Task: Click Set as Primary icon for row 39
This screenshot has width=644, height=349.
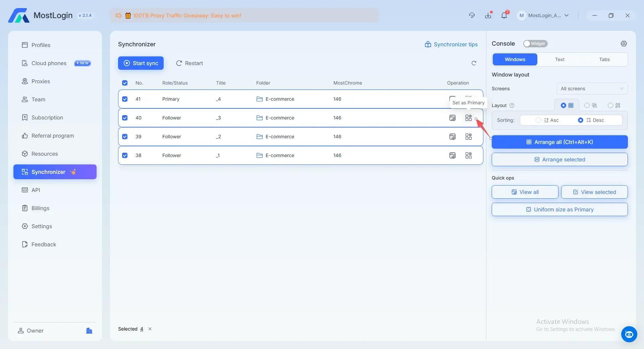Action: [x=468, y=137]
